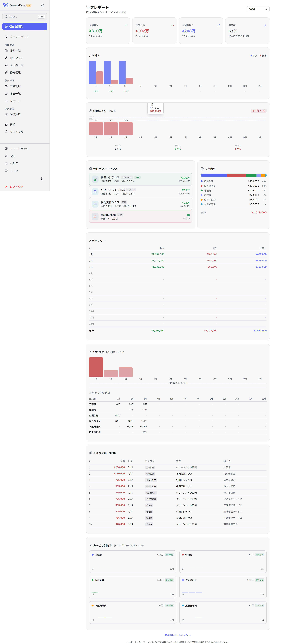Image resolution: width=306 pixels, height=644 pixels.
Task: Click the OwnersDesk logo icon
Action: coord(6,5)
